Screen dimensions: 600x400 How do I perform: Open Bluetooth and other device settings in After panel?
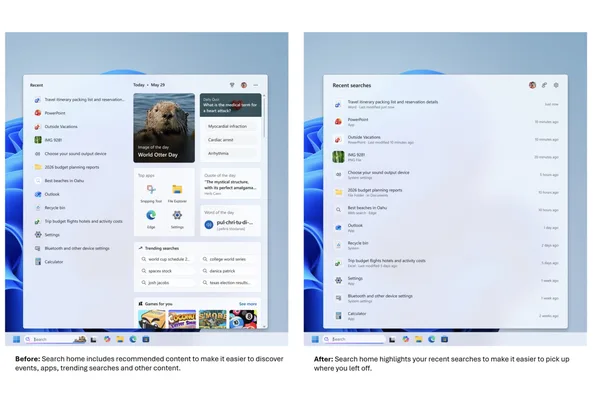445,298
